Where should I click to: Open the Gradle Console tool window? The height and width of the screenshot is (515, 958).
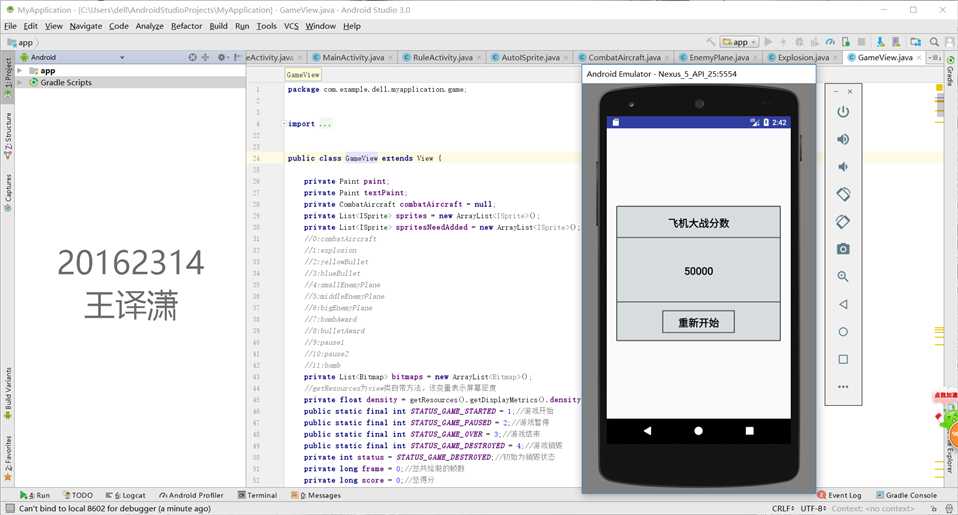click(x=907, y=495)
